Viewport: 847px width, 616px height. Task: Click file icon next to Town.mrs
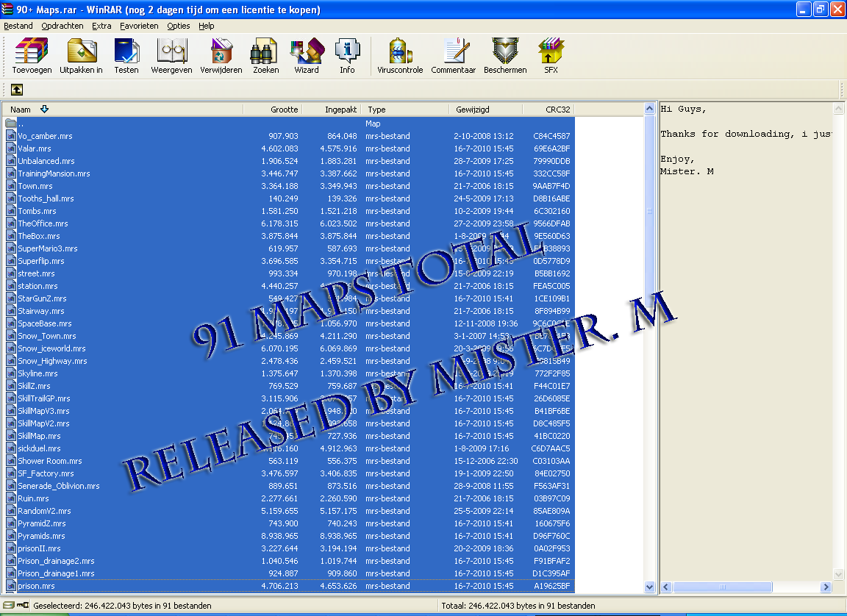click(11, 186)
